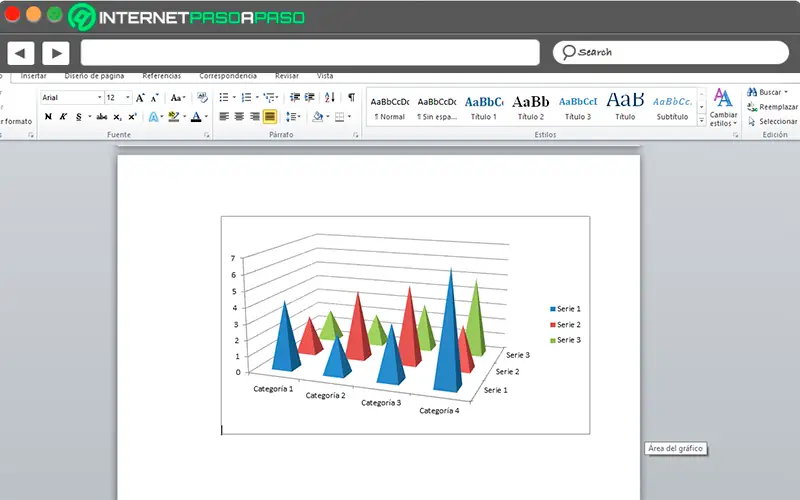
Task: Center the paragraph text
Action: (x=239, y=117)
